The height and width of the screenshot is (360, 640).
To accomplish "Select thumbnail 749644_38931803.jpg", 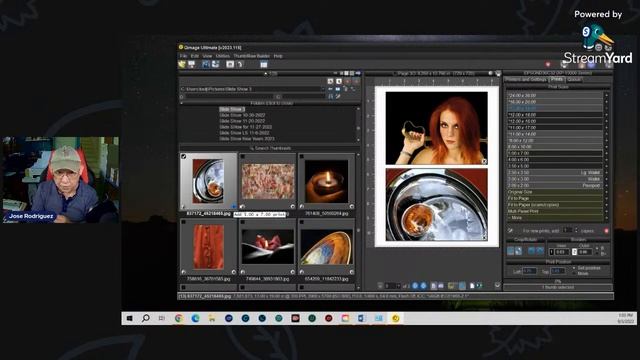I will pyautogui.click(x=268, y=247).
